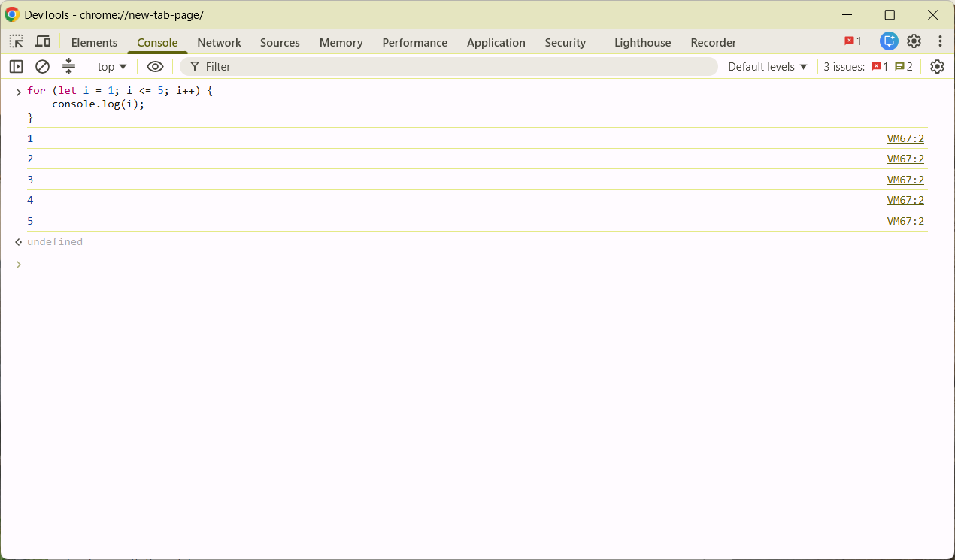955x560 pixels.
Task: Show the console sidebar icon
Action: pyautogui.click(x=16, y=66)
